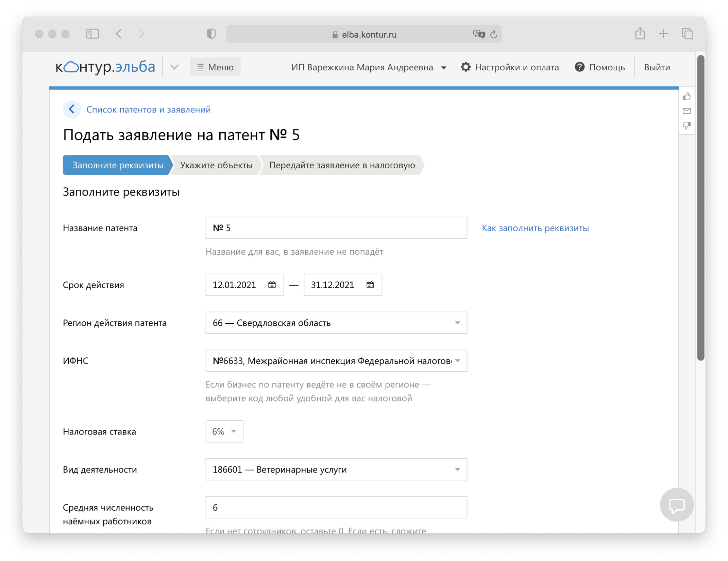Screen dimensions: 728x561
Task: Open ИП Варежкина Мария Андреевна account dropdown
Action: click(x=369, y=67)
